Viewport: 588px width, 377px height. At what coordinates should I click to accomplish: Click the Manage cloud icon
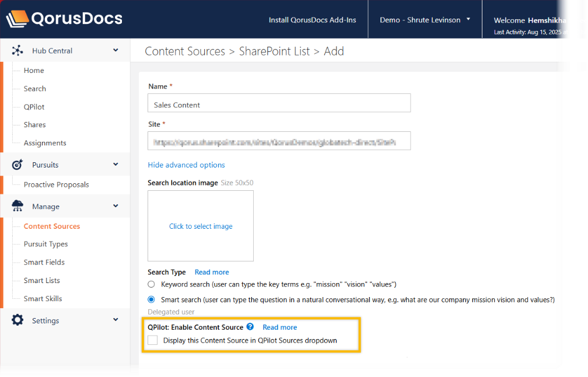pos(17,207)
